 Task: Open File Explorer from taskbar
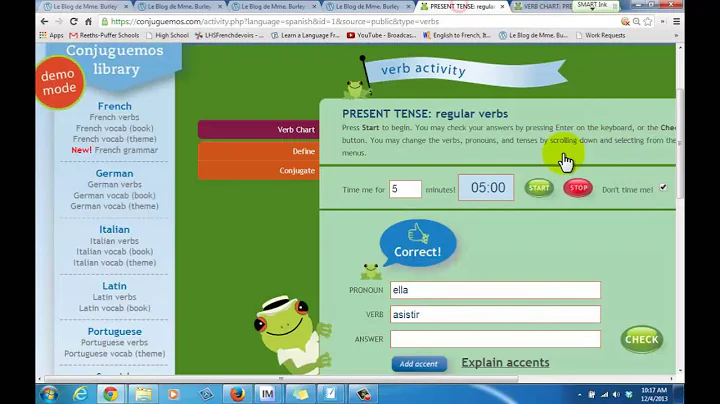click(x=143, y=394)
